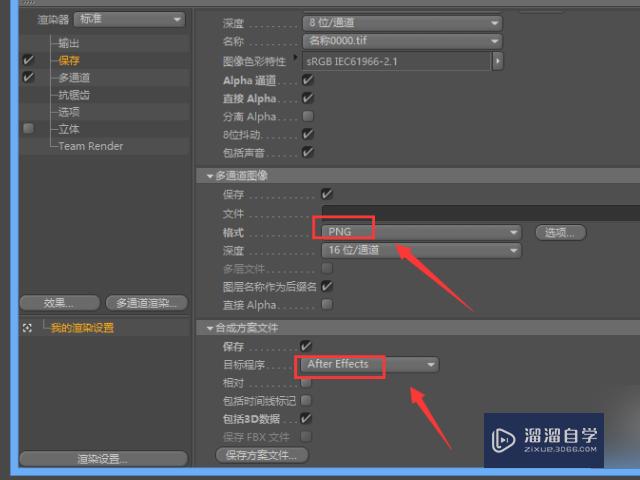Enable the checkbox beside 立体 tree item

point(28,128)
